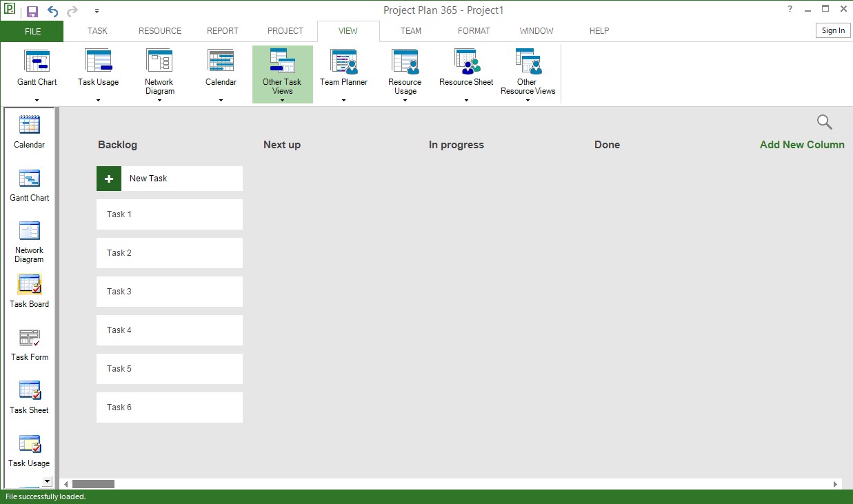Expand the Other Resource Views dropdown arrow
This screenshot has height=504, width=853.
point(528,101)
